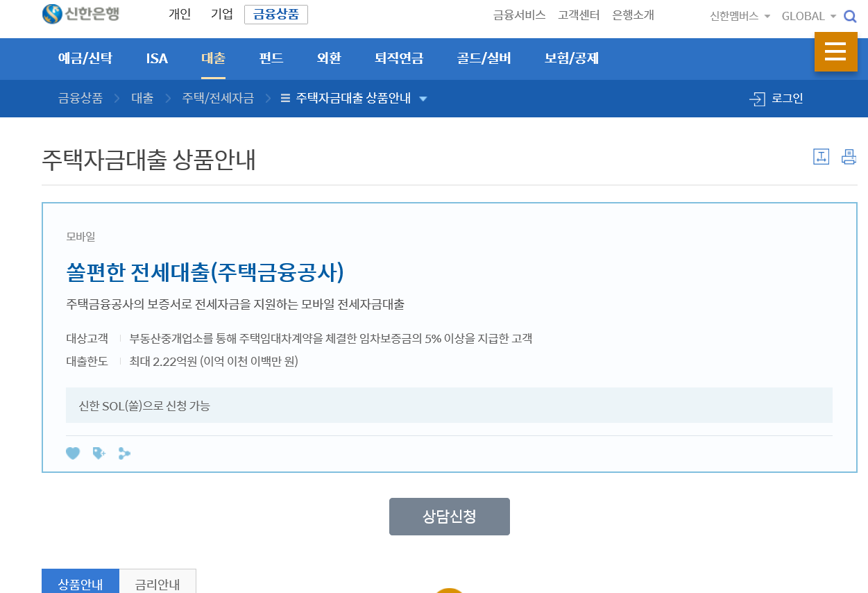
Task: Click the 최대 2.22억원 loan limit text
Action: pos(214,361)
